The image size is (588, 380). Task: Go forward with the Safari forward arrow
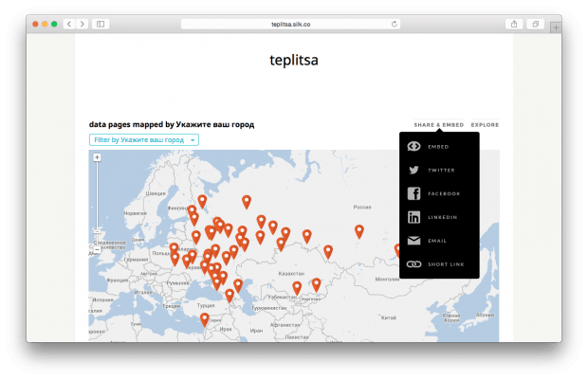coord(82,23)
